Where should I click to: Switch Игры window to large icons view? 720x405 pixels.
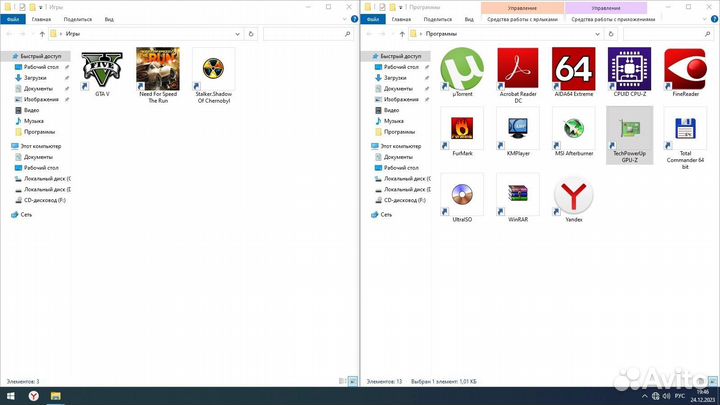(x=353, y=381)
